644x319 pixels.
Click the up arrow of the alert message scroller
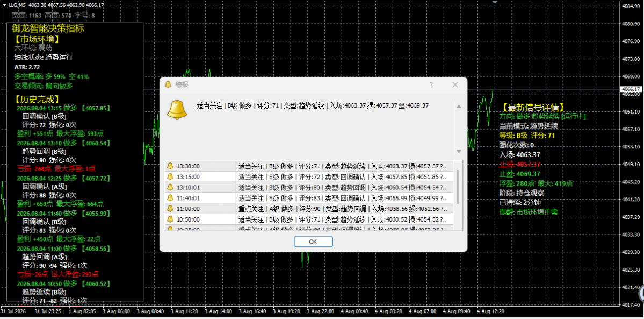pos(459,107)
